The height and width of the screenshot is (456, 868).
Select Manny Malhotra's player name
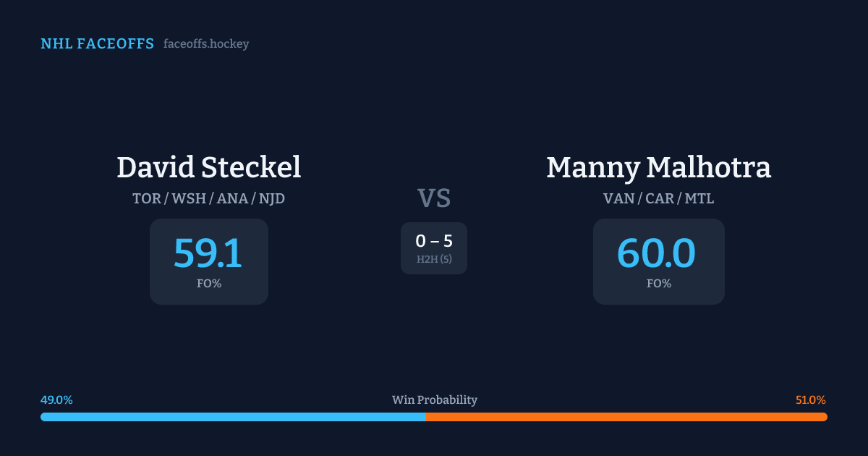(658, 167)
